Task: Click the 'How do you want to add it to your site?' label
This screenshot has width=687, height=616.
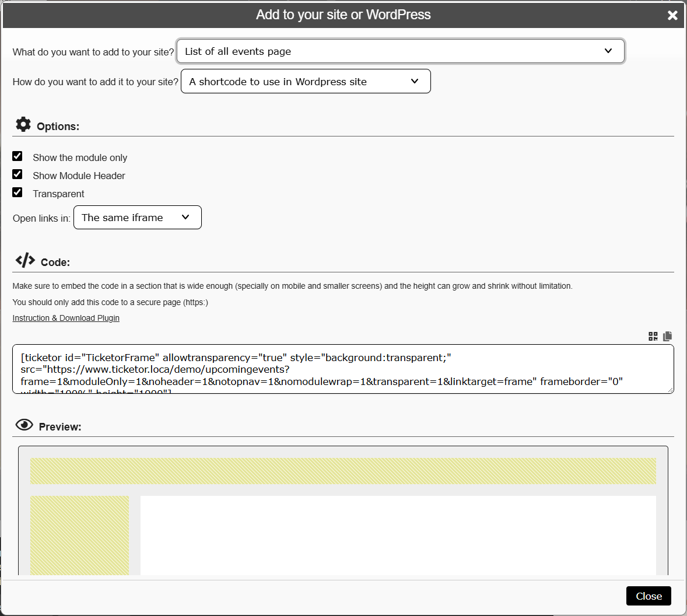Action: coord(96,82)
